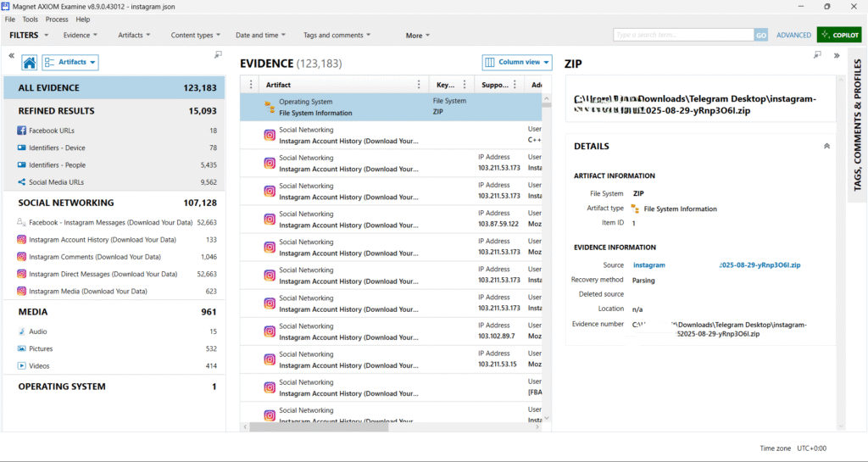Click Instagram Direct Messages category icon
Viewport: 868px width, 462px height.
pyautogui.click(x=21, y=274)
